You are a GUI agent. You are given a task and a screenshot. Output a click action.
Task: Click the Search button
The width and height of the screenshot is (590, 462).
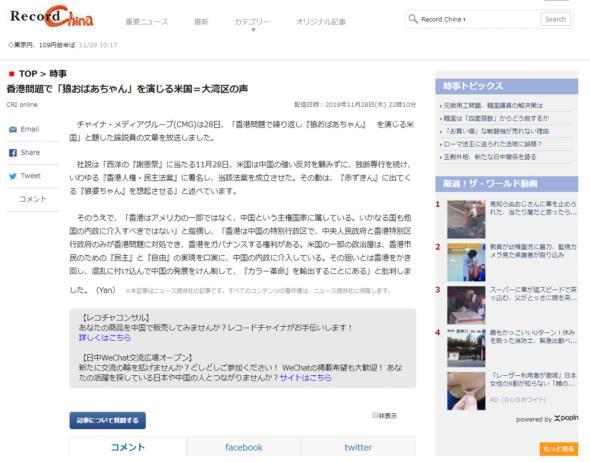tap(555, 19)
